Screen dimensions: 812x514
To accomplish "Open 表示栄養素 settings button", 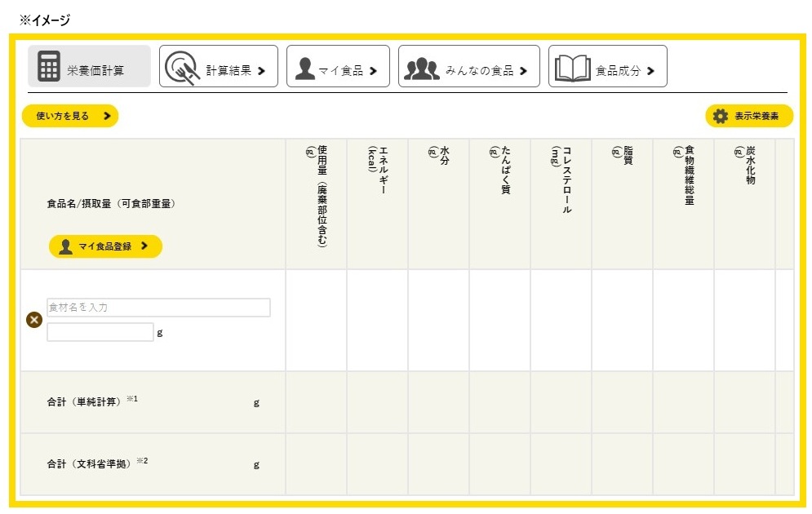I will [x=749, y=116].
